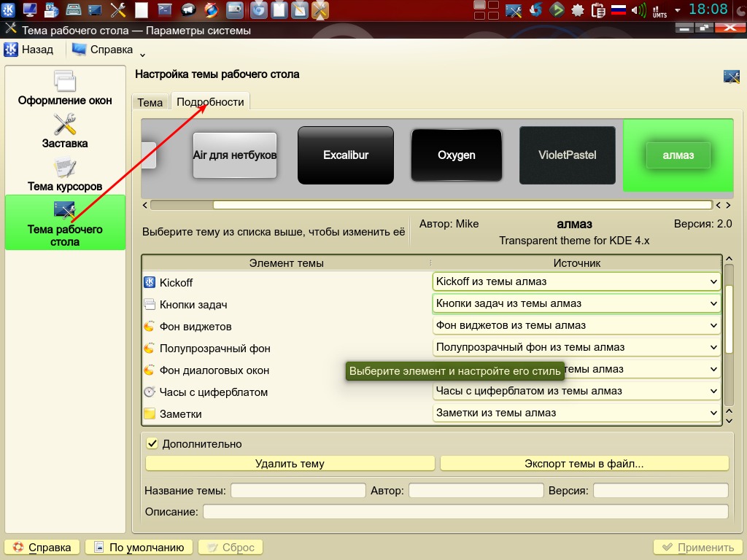
Task: Open the Klipper clipboard tray icon
Action: click(598, 9)
